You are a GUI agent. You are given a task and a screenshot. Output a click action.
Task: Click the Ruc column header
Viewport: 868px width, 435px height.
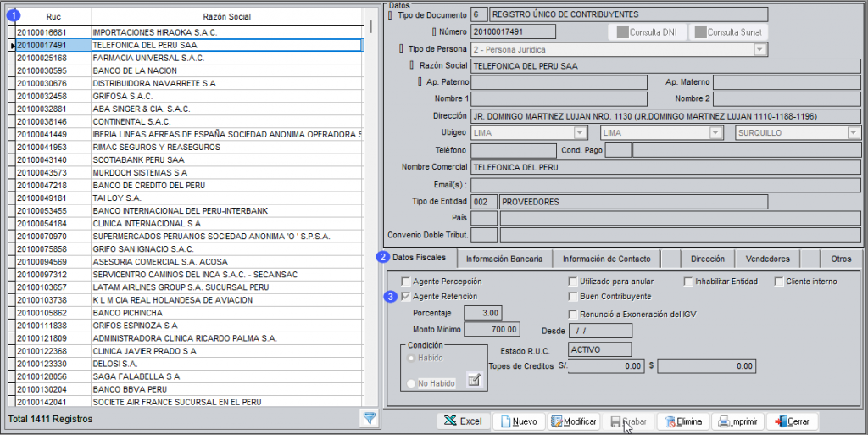click(53, 17)
